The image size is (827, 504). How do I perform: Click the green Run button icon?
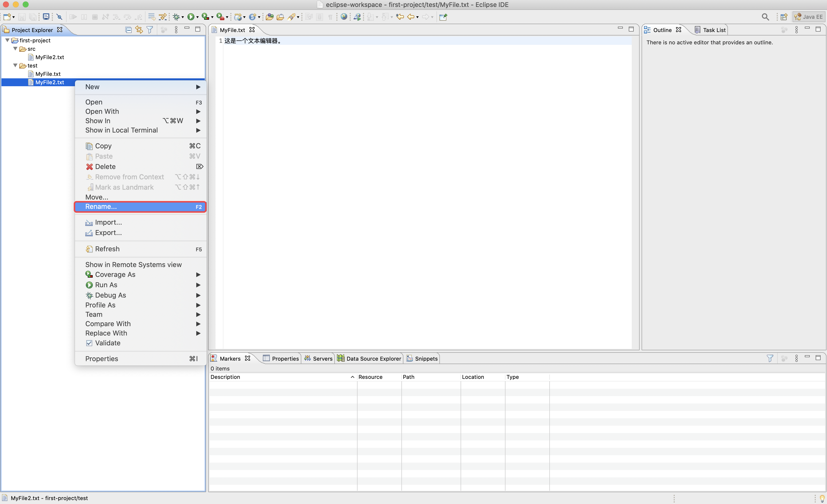point(191,17)
